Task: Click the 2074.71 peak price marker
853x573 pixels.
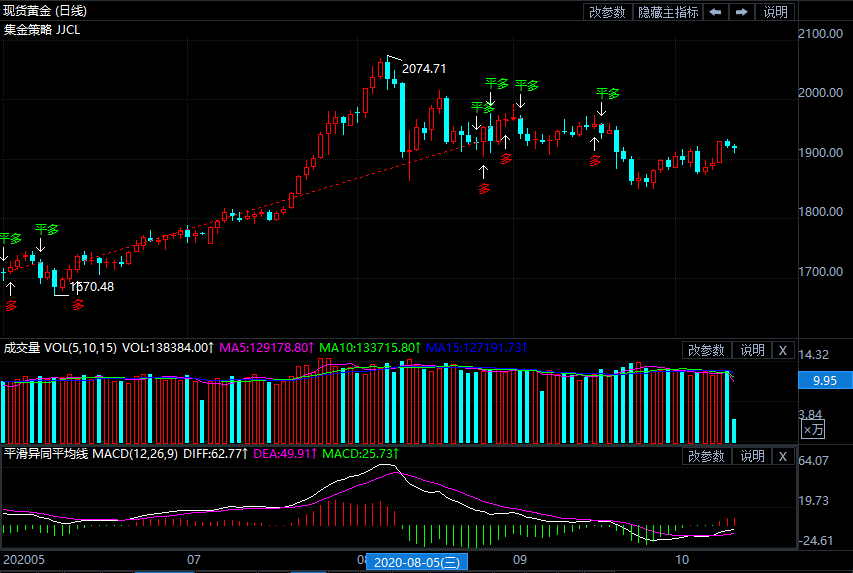Action: 424,69
